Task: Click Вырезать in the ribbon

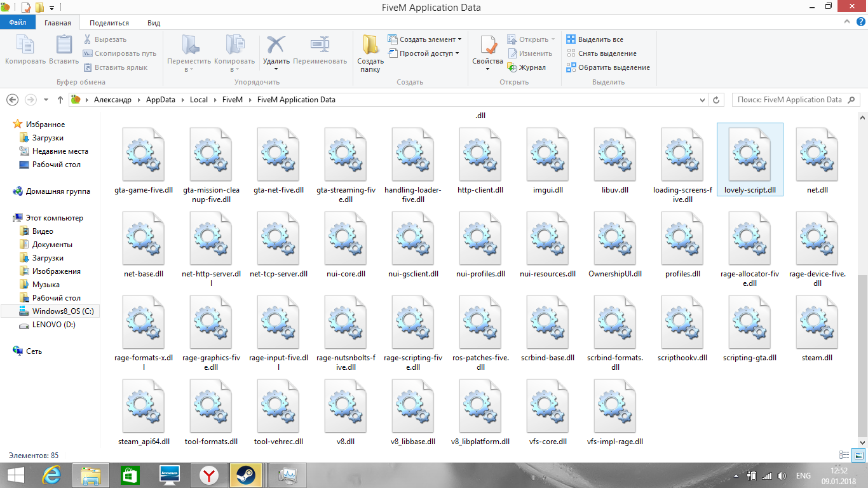Action: (x=105, y=39)
